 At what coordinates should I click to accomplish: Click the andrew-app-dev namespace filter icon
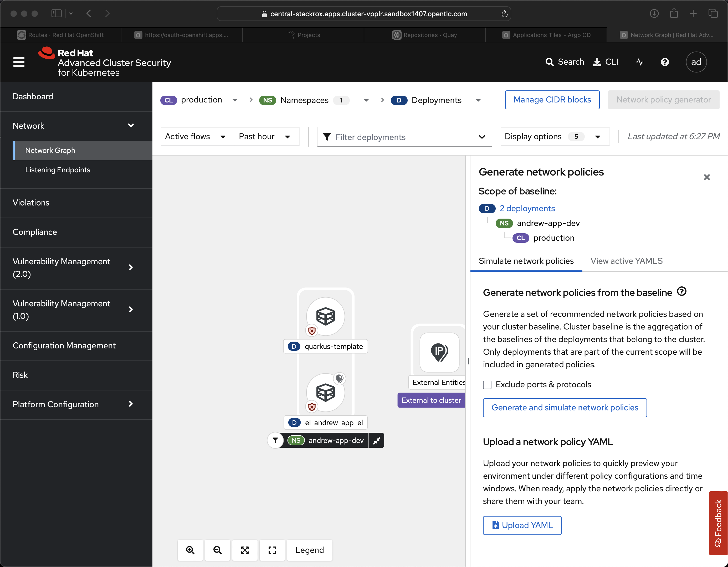coord(275,440)
